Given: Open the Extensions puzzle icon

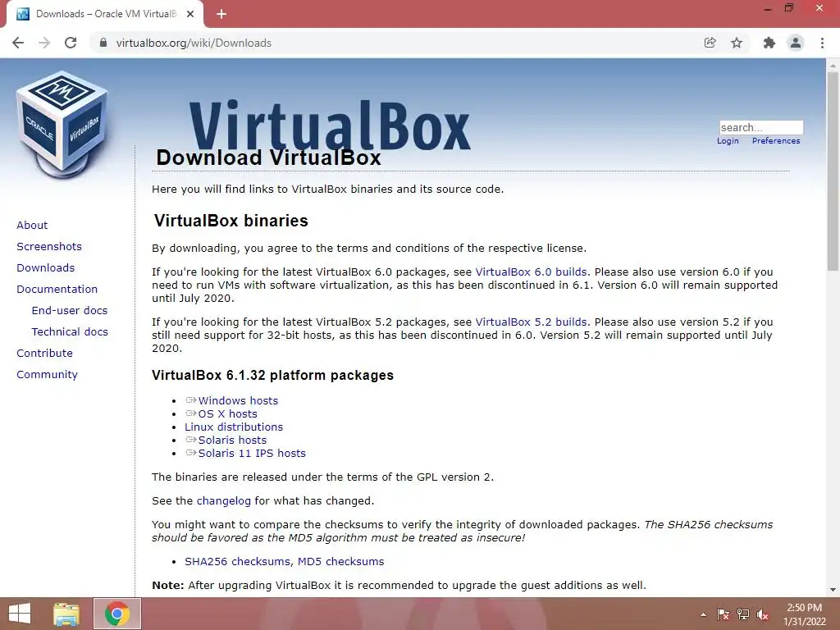Looking at the screenshot, I should (769, 43).
